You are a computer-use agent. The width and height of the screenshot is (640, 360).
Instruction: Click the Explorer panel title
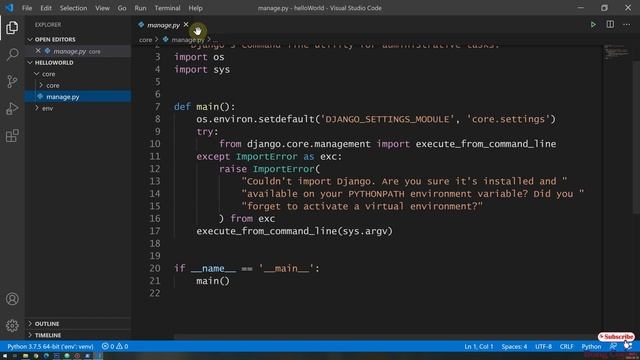point(48,25)
